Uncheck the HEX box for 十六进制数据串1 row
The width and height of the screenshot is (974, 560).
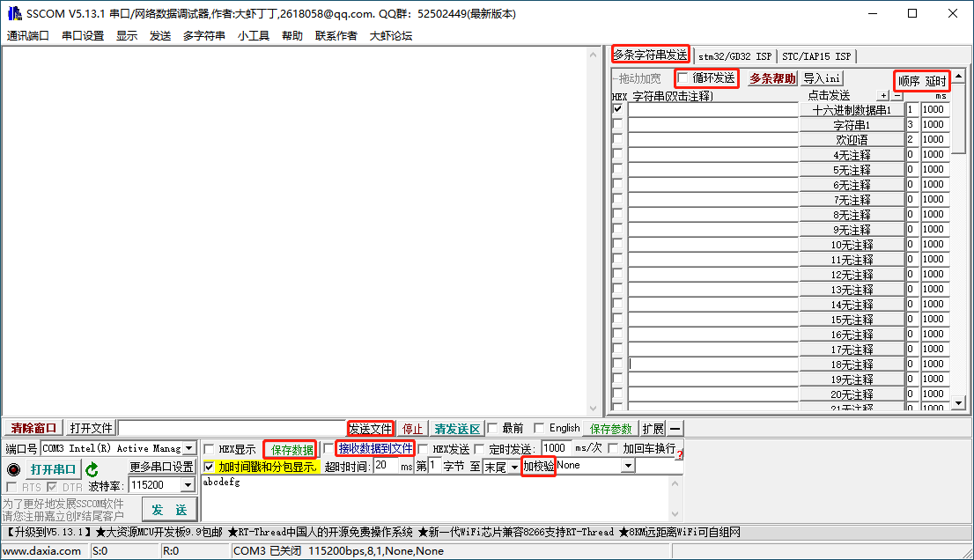point(617,108)
